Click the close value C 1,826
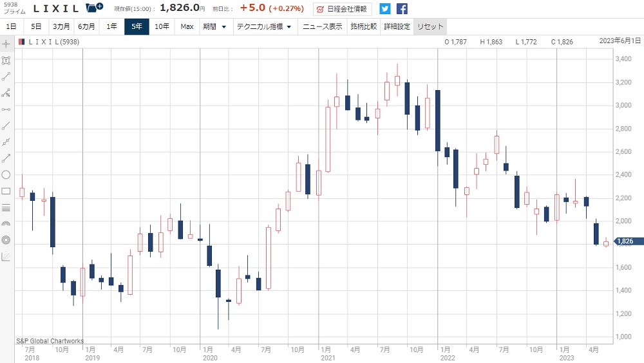644x363 pixels. [562, 42]
